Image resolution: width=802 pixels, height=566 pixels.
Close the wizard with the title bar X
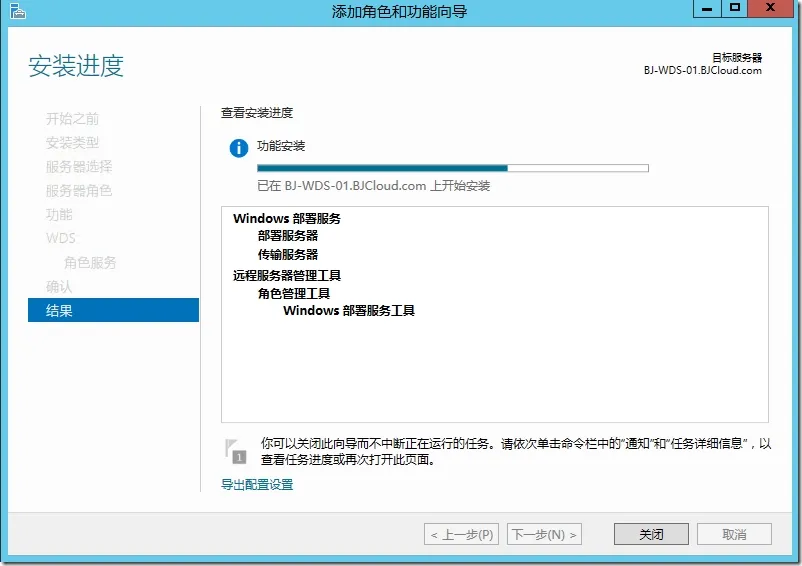click(771, 9)
